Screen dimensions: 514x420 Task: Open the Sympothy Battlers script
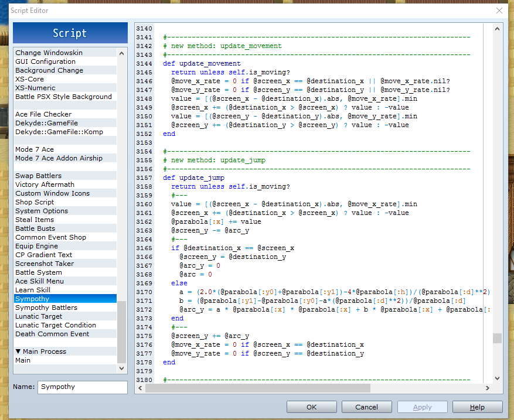(x=46, y=308)
